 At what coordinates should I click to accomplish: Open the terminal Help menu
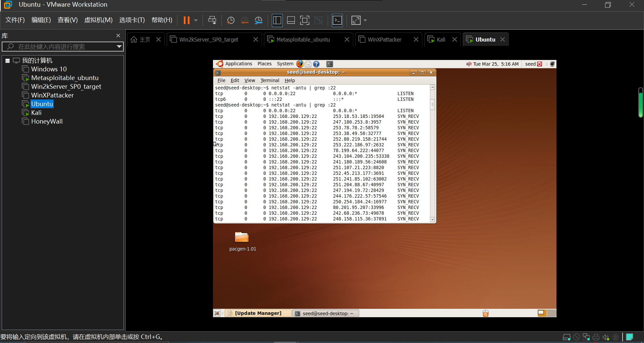click(290, 80)
